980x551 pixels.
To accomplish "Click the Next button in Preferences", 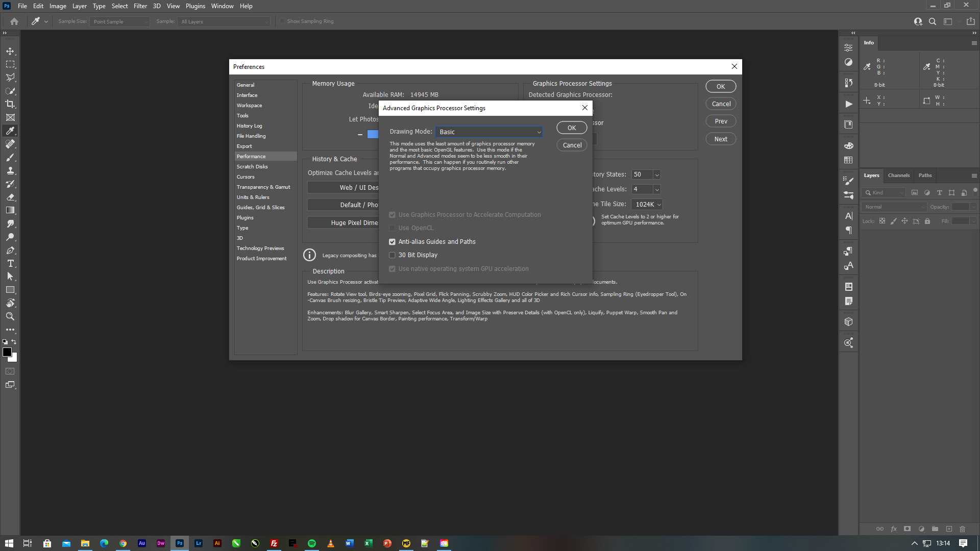I will pos(721,139).
